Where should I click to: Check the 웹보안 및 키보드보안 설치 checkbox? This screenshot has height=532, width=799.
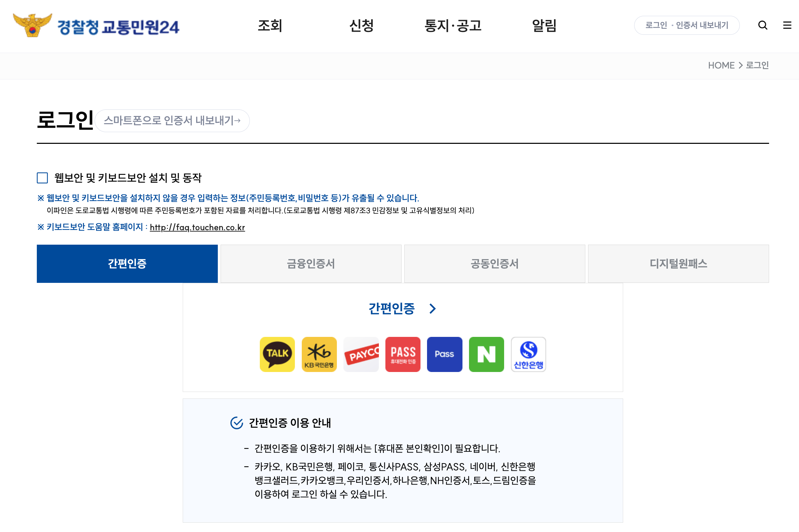(42, 178)
